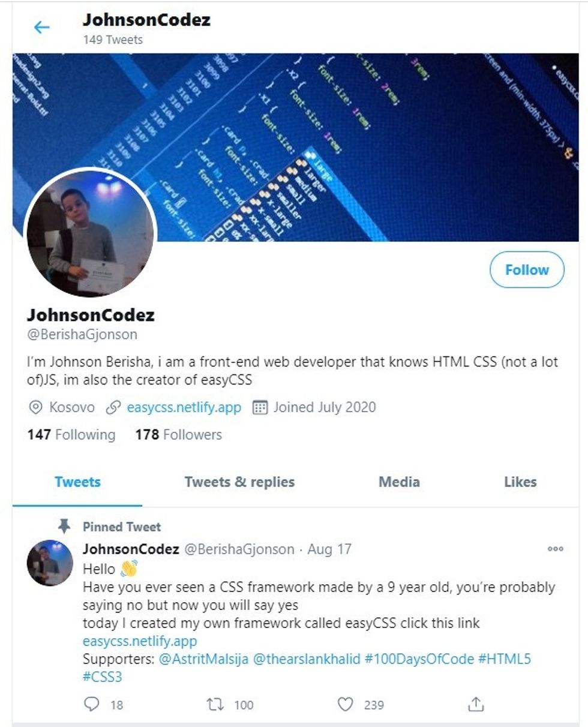Image resolution: width=588 pixels, height=727 pixels.
Task: Go back with the left arrow icon
Action: pos(41,27)
